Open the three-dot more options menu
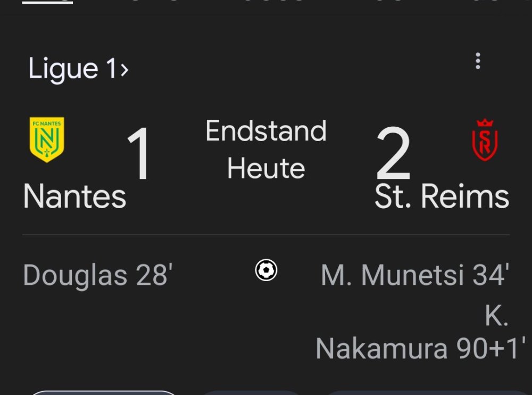The width and height of the screenshot is (532, 395). coord(478,61)
